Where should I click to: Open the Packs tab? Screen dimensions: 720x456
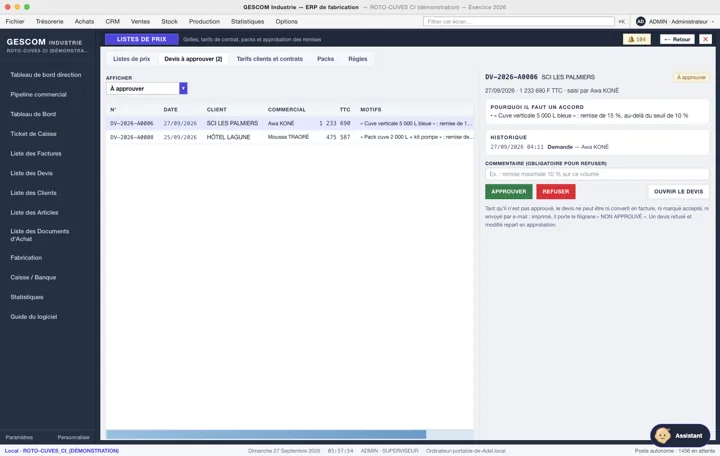[x=326, y=59]
